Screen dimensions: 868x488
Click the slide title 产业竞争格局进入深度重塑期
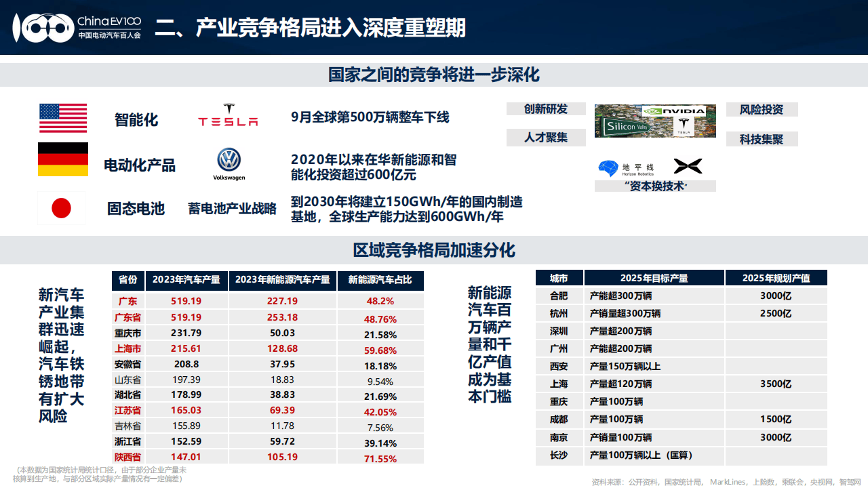coord(310,28)
